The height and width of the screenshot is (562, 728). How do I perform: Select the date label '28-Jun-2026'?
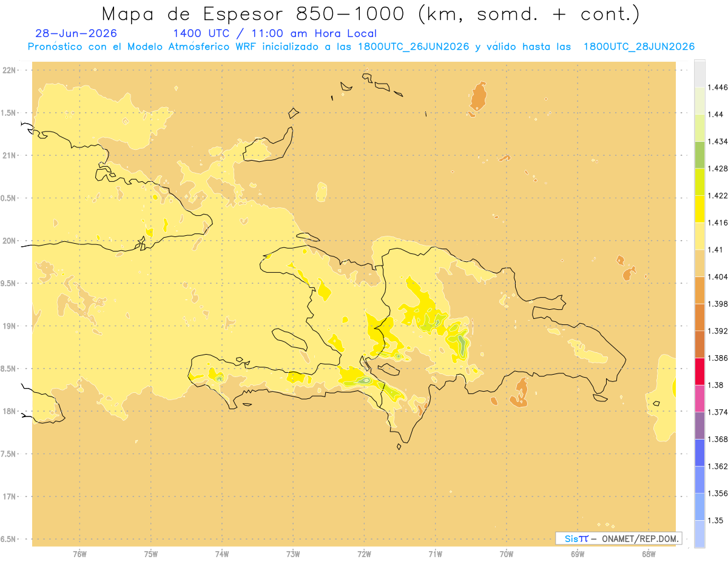(76, 33)
